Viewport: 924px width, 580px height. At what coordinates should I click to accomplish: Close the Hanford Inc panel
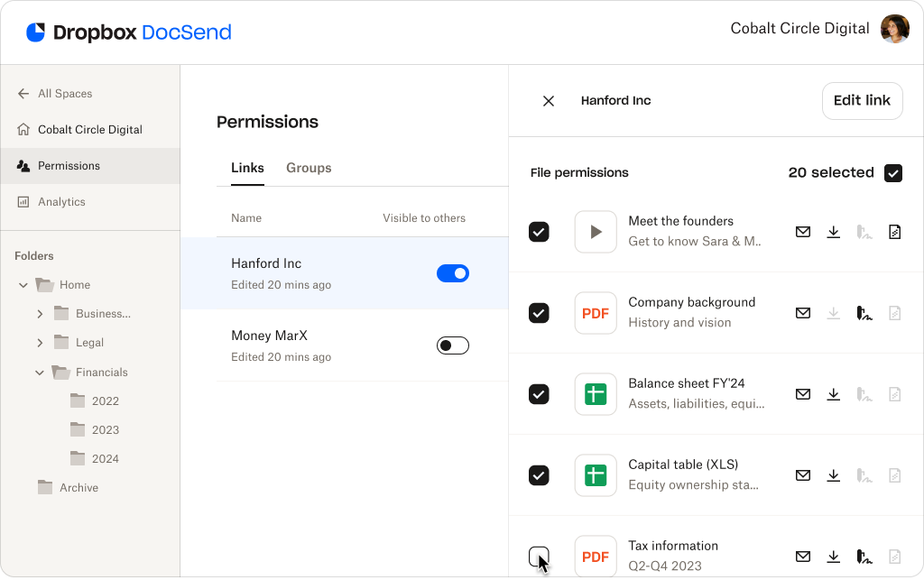pyautogui.click(x=548, y=101)
